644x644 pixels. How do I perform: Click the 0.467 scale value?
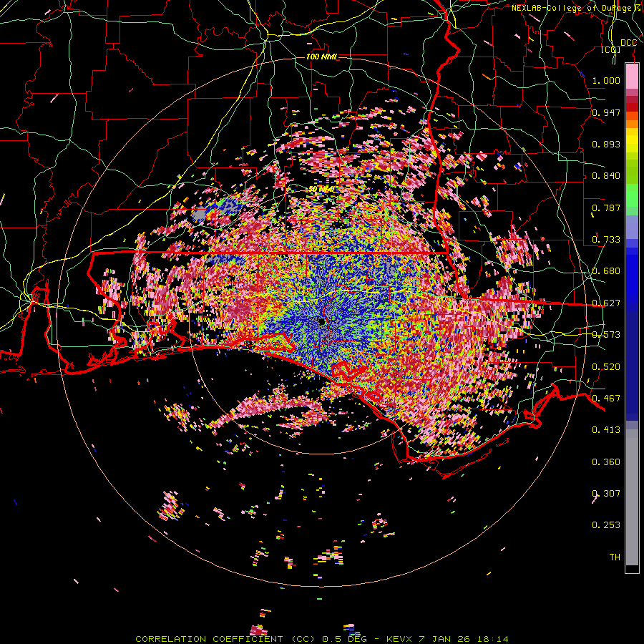point(606,398)
